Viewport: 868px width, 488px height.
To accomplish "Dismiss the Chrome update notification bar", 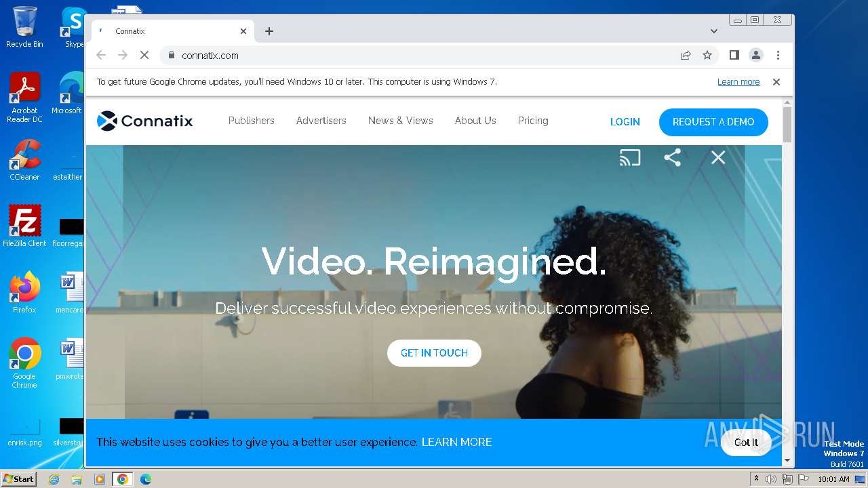I will pyautogui.click(x=776, y=82).
